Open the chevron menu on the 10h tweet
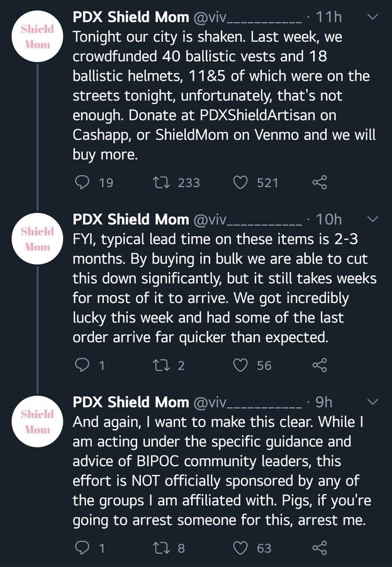Image resolution: width=392 pixels, height=567 pixels. tap(372, 219)
